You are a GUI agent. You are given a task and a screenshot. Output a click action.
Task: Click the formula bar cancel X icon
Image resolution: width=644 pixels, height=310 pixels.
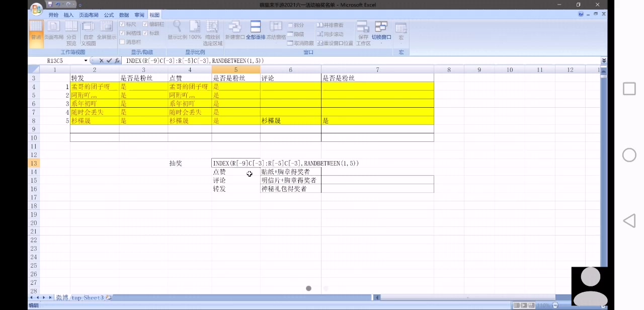(x=101, y=61)
